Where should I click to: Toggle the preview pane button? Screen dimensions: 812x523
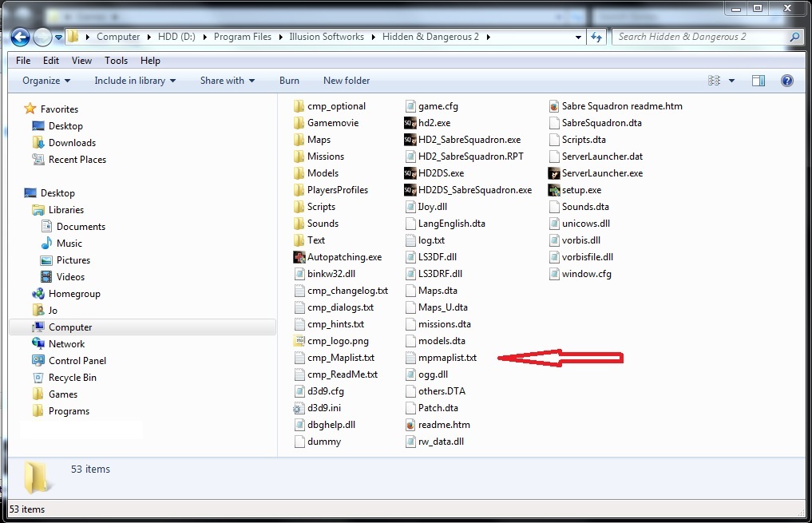(x=759, y=81)
